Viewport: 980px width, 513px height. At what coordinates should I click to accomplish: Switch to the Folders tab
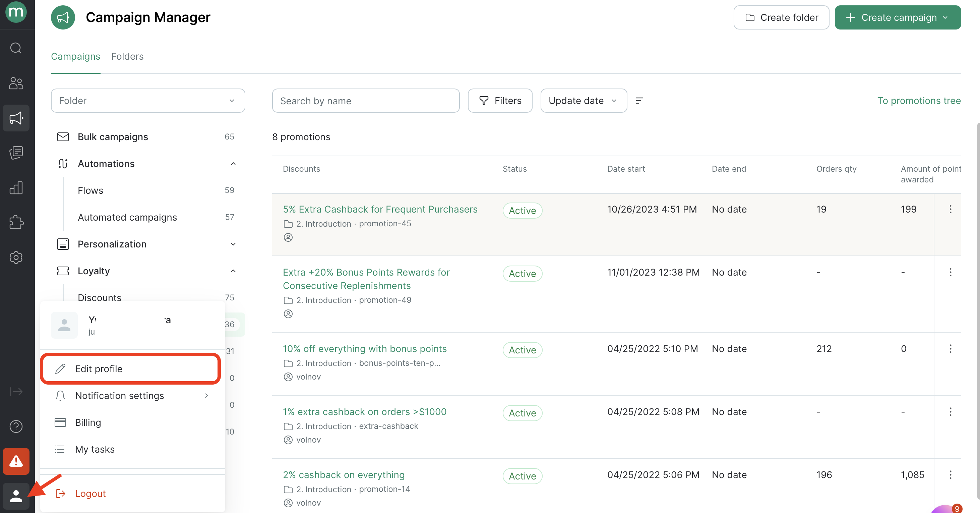[x=127, y=56]
